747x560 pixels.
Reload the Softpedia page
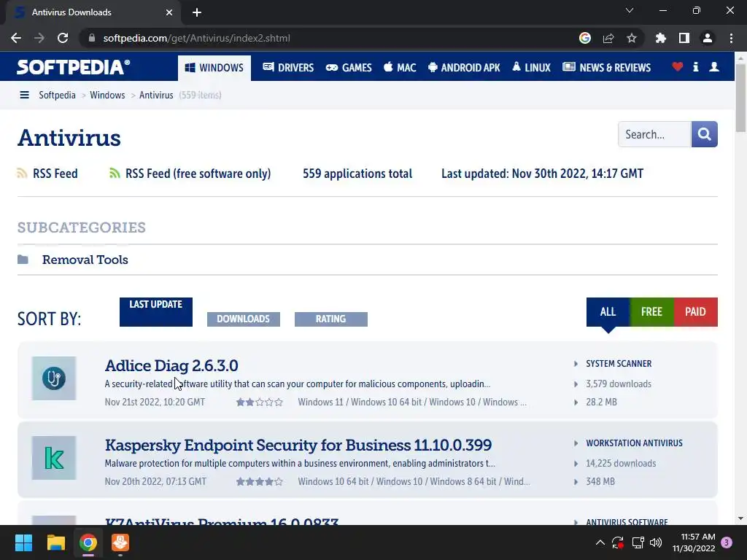[63, 38]
